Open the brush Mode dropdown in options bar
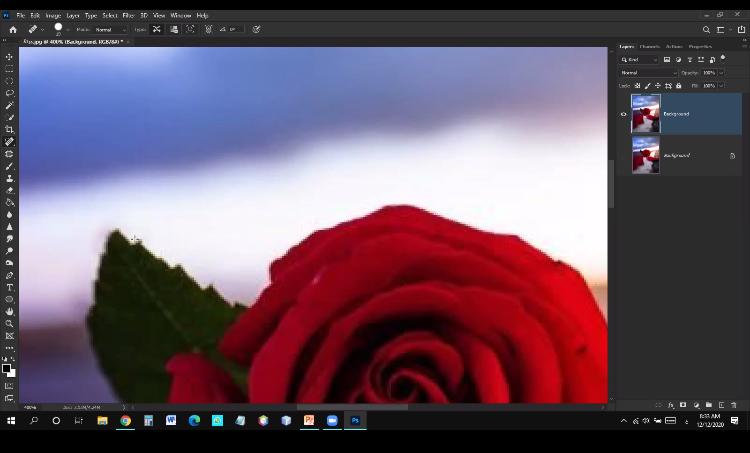 point(110,30)
